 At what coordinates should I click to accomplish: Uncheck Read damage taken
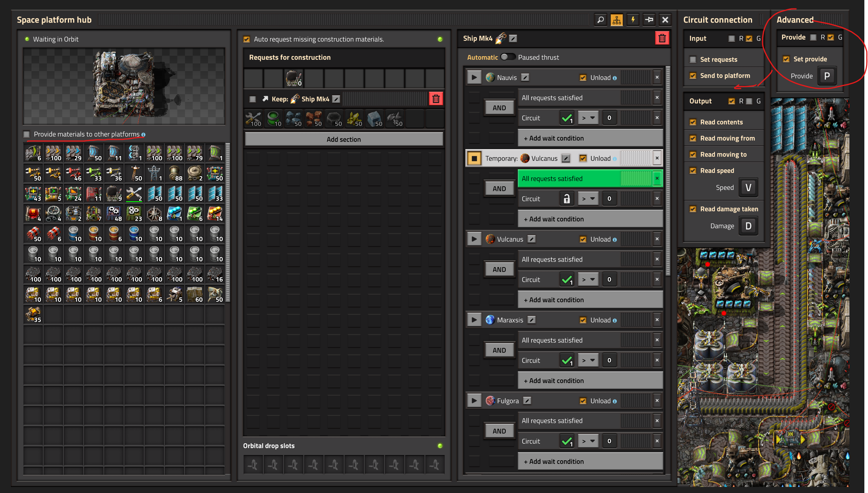693,209
